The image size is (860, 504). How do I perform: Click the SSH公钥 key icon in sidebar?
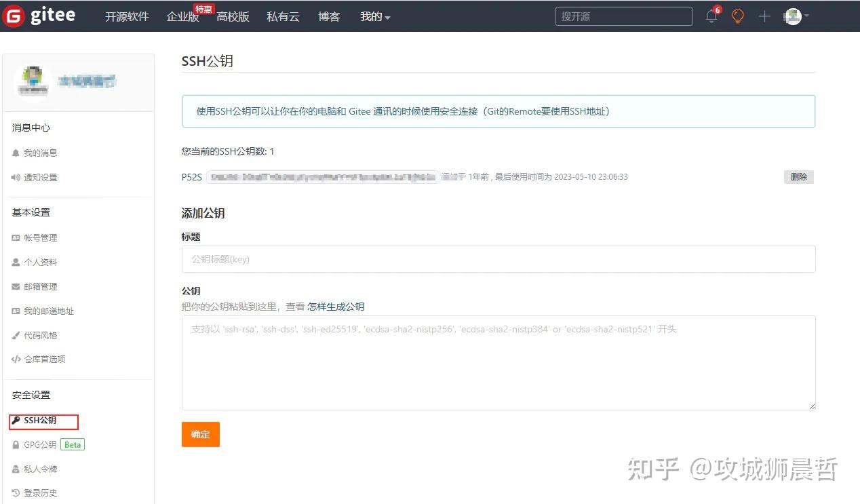click(x=17, y=421)
